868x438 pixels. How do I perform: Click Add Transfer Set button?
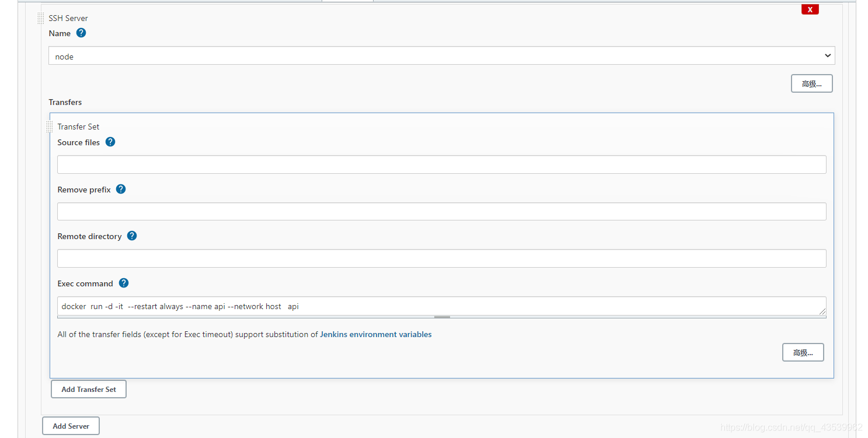tap(89, 389)
